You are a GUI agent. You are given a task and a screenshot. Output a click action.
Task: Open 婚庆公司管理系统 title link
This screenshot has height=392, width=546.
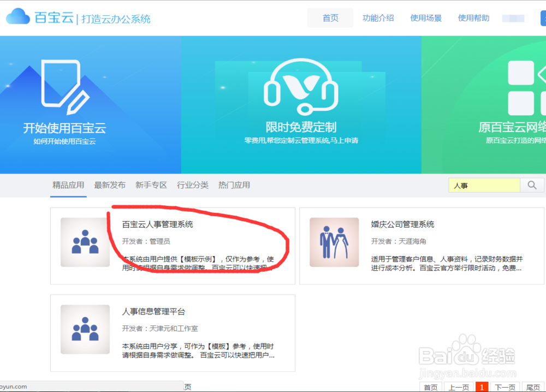(x=402, y=224)
